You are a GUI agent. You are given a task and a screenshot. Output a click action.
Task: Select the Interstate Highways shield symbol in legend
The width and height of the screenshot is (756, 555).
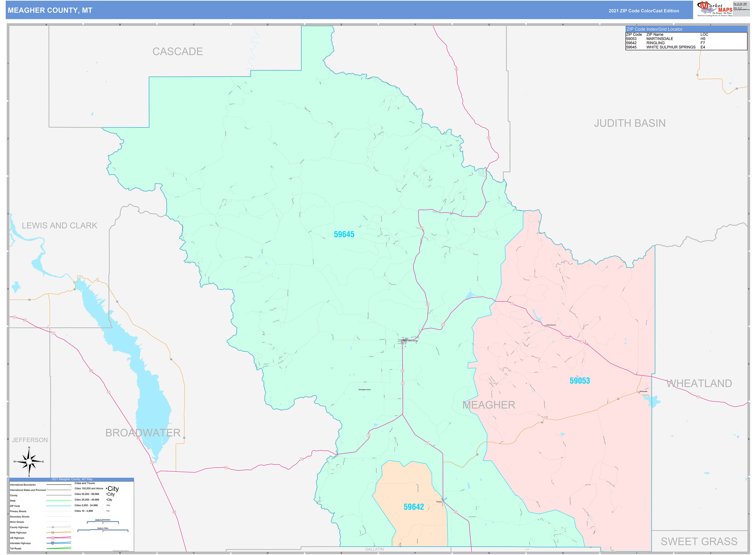coord(53,543)
